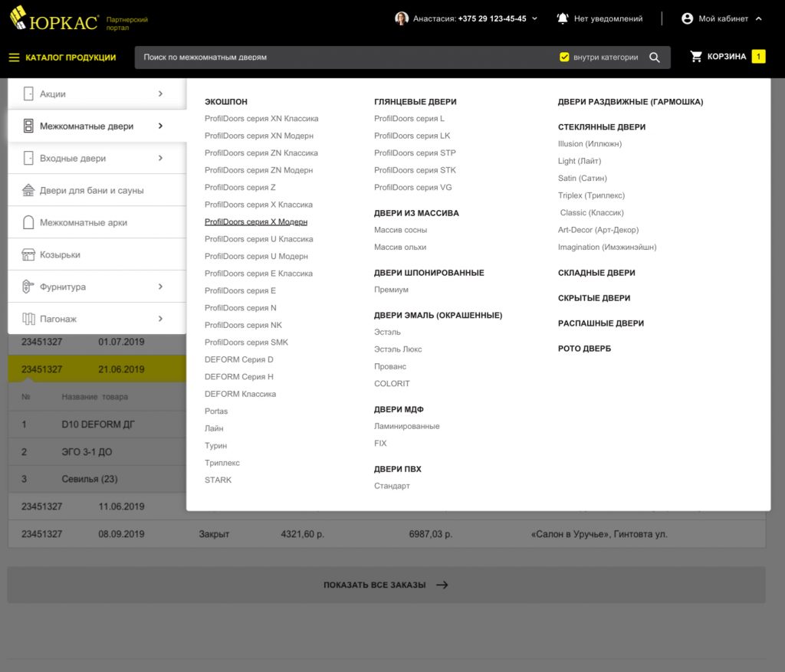785x672 pixels.
Task: Click ПОКАЗАТЬ ВСЕ ЗАКАЗЫ button
Action: click(x=386, y=585)
